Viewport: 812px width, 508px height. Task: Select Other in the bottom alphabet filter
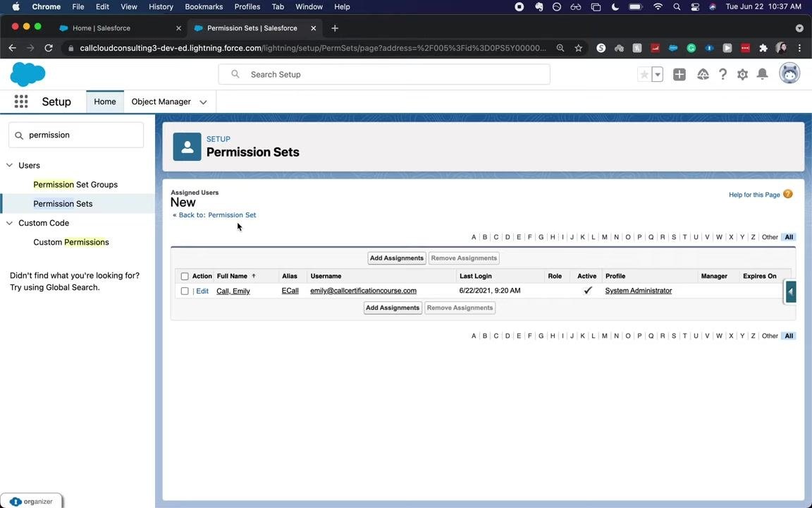(770, 336)
